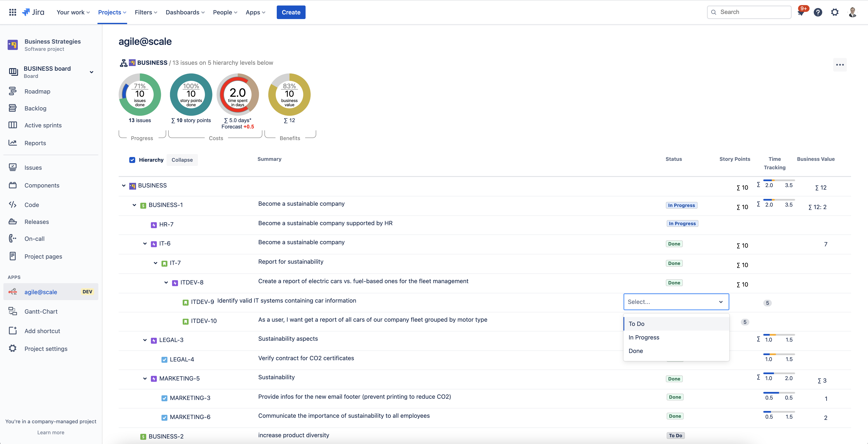Toggle the MARKETING-3 done checkbox
Screen dimensions: 868x444
point(164,398)
